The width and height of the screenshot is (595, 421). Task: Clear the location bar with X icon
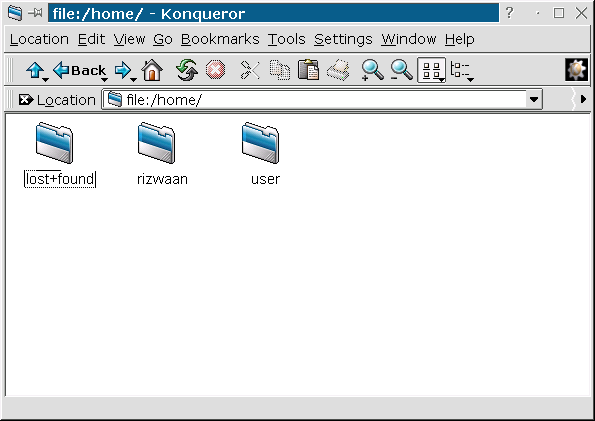click(26, 100)
